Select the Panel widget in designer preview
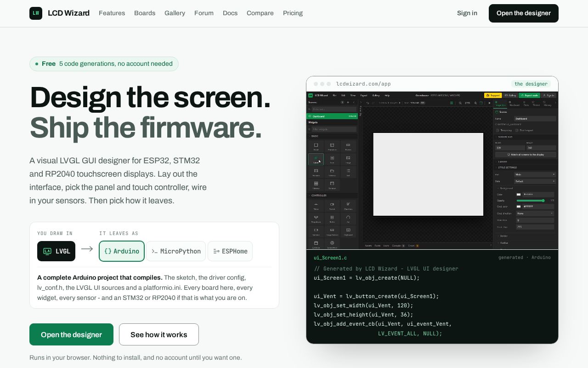The height and width of the screenshot is (368, 588). (x=316, y=147)
